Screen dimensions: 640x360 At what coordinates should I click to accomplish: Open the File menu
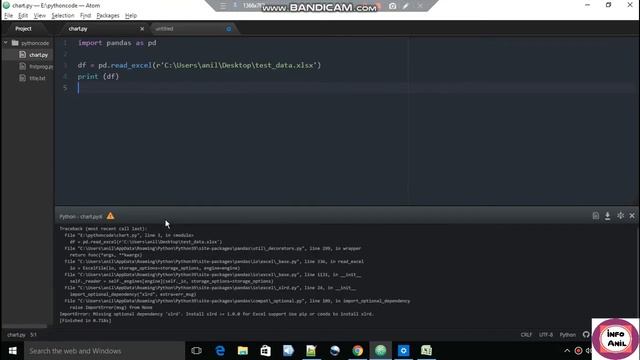[x=8, y=16]
